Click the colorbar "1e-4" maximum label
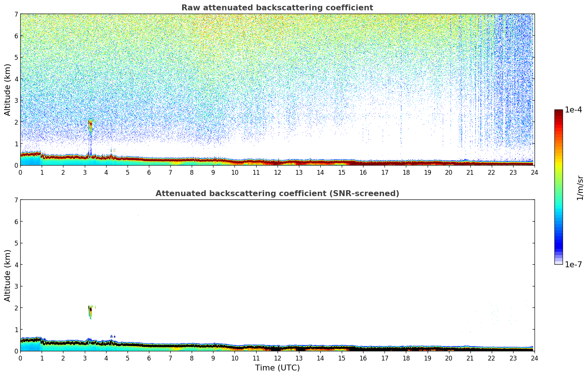 pos(573,110)
